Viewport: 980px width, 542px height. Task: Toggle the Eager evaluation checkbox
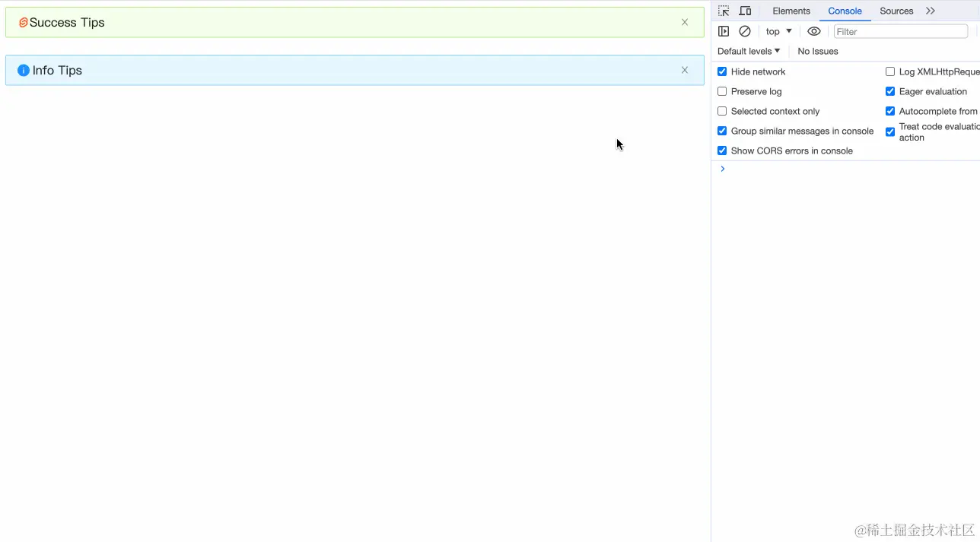(x=890, y=91)
